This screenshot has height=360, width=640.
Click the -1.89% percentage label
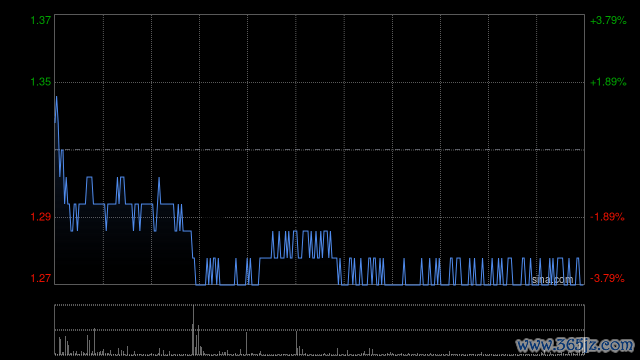click(x=607, y=217)
